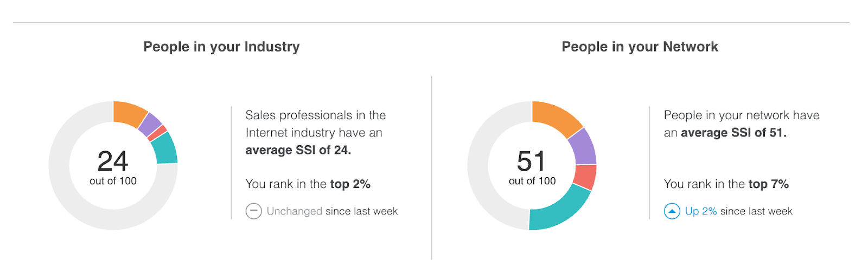Click the People in your Network heading
The image size is (868, 279).
click(x=640, y=47)
